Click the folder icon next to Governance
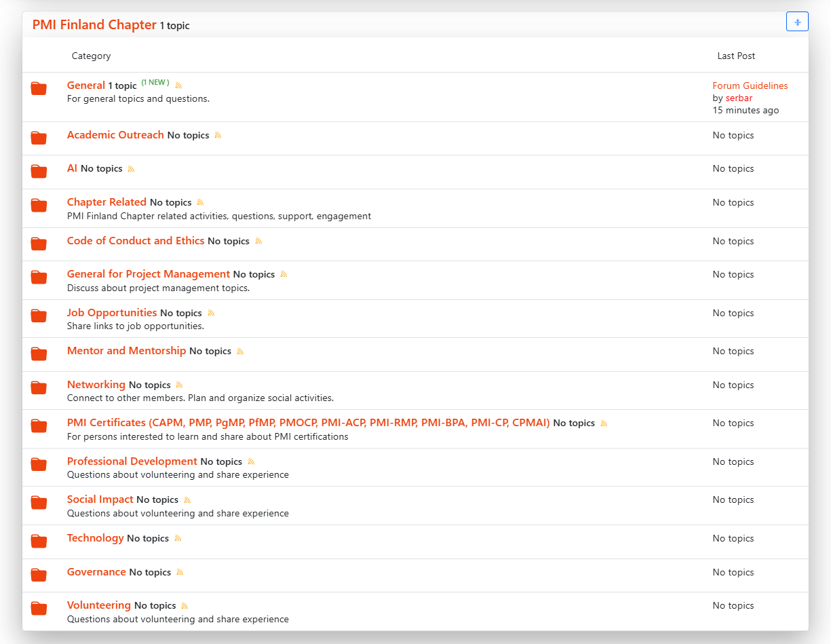831x644 pixels. pyautogui.click(x=39, y=575)
